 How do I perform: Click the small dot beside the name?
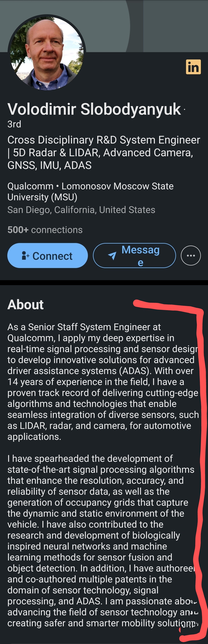[184, 109]
